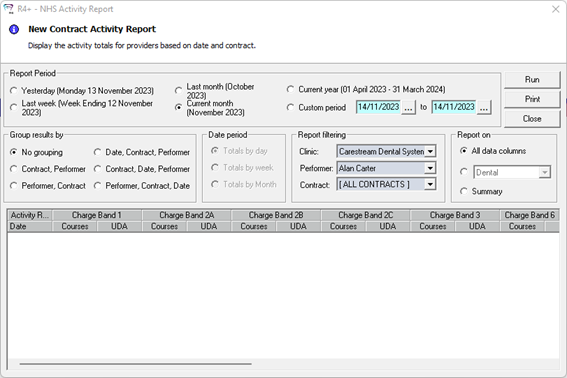Click Courses header under Charge Band 6
Viewport: 567px width, 378px height.
click(522, 226)
